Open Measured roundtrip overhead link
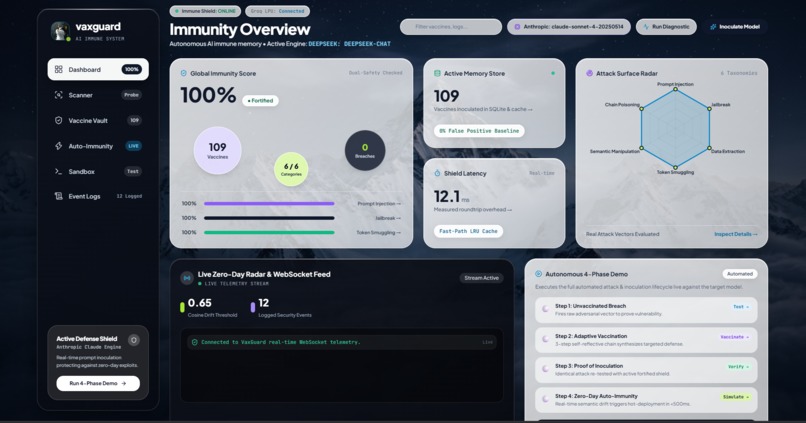 (x=473, y=209)
